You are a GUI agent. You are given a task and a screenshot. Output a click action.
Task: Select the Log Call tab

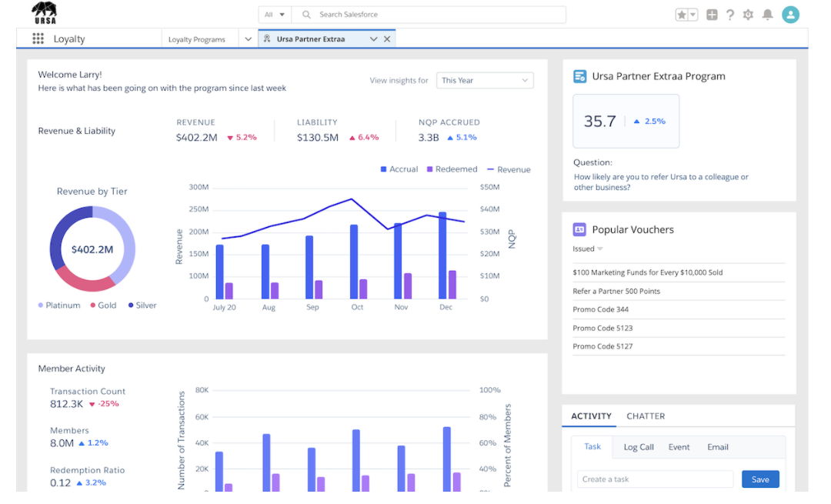(639, 447)
